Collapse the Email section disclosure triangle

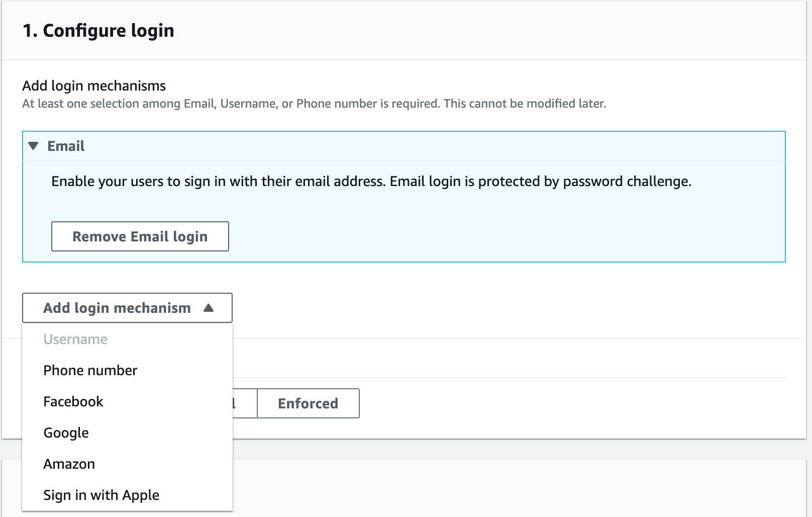pyautogui.click(x=34, y=146)
